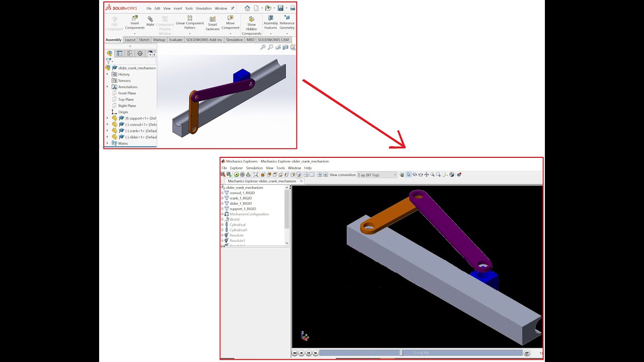
Task: Select the Zoom magnifier tool in Mechanics Explorer
Action: coord(432,175)
